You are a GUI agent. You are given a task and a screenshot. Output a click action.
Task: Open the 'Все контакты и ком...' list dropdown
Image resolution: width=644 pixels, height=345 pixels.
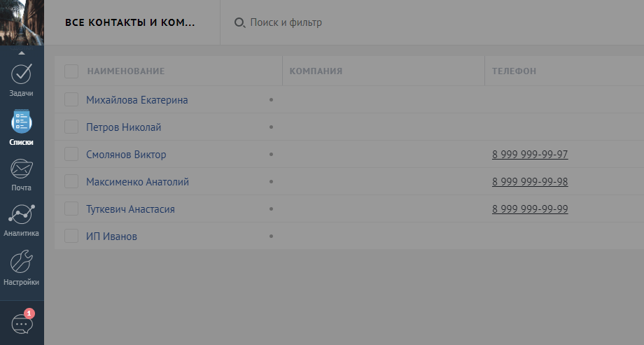click(130, 22)
